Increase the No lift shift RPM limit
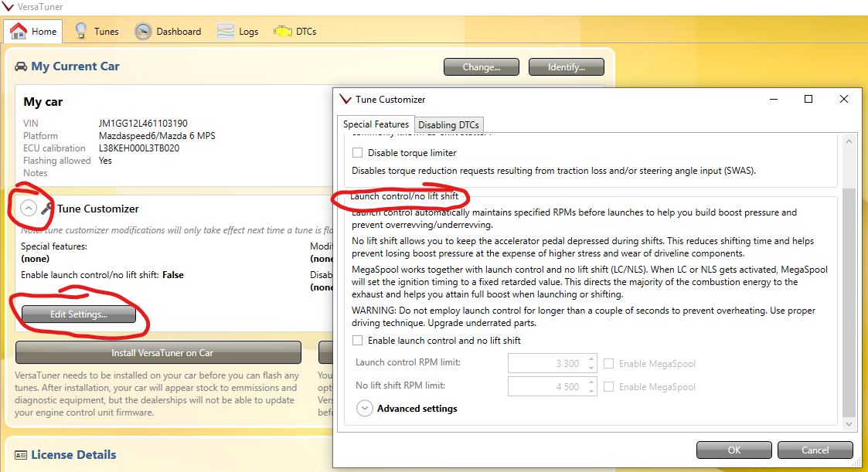This screenshot has width=868, height=472. point(591,382)
